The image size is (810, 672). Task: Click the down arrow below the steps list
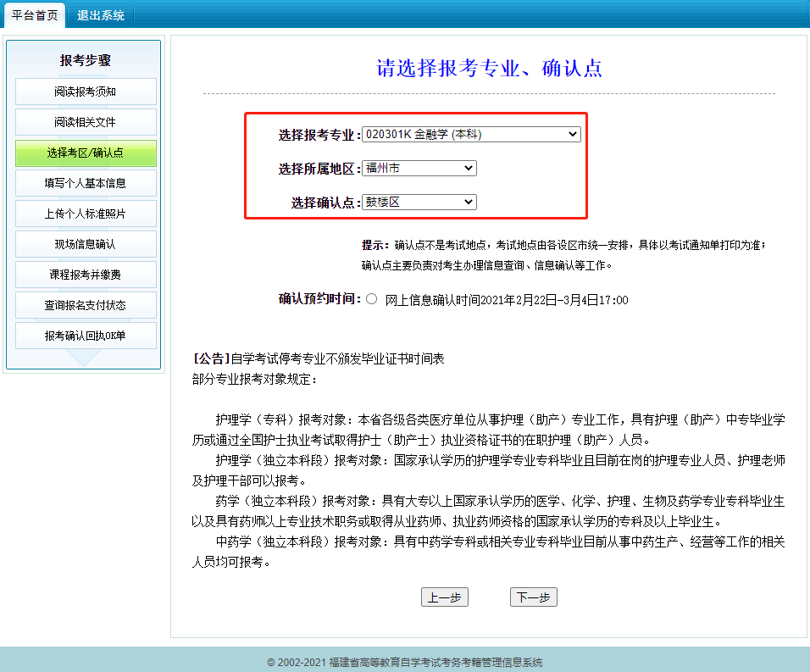click(84, 358)
